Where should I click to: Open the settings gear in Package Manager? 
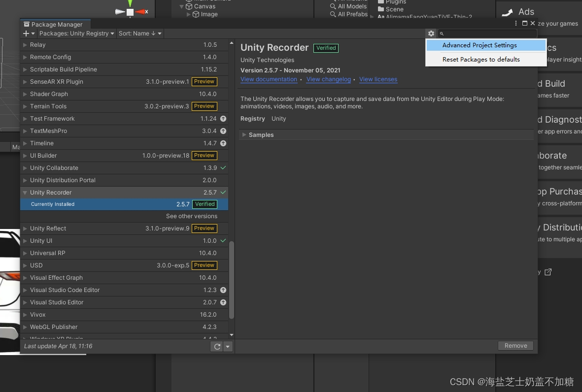[431, 33]
